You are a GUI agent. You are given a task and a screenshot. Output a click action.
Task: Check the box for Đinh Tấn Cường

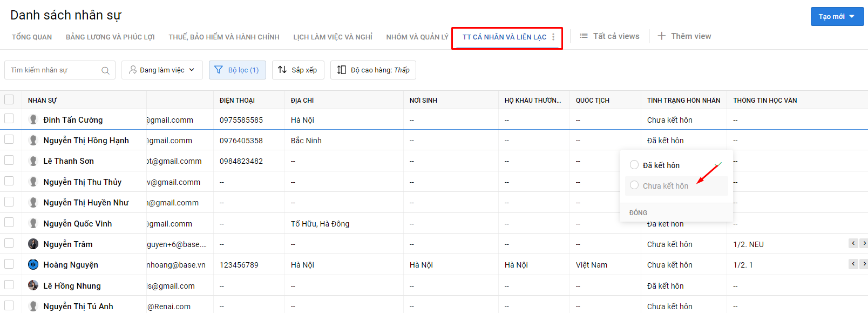tap(9, 118)
